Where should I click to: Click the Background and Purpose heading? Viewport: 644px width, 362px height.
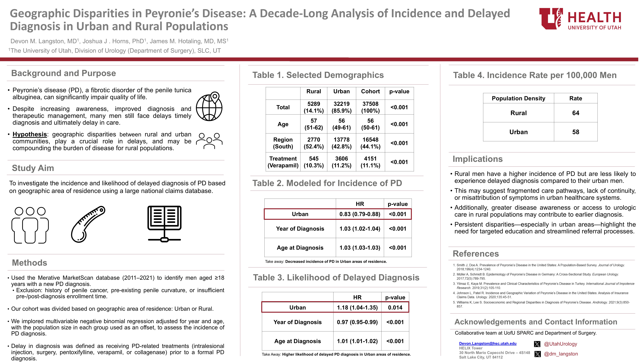coord(63,73)
